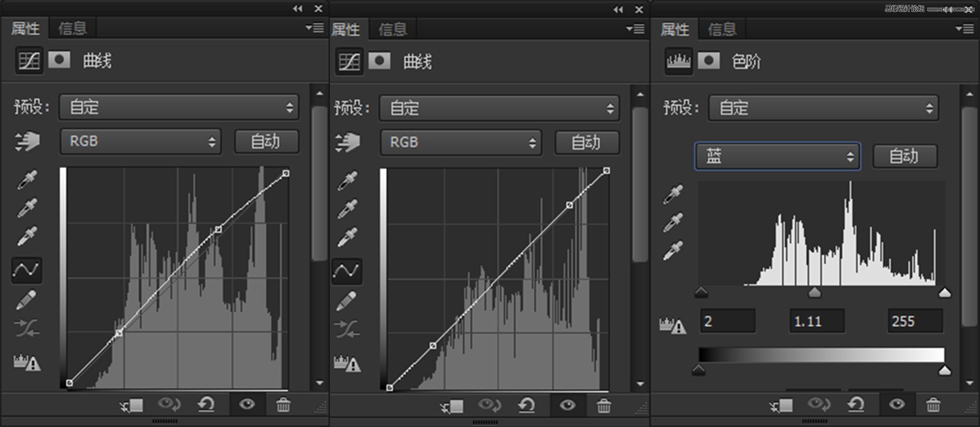Pick white point eyedropper in Levels panel
The image size is (980, 427).
[x=673, y=251]
